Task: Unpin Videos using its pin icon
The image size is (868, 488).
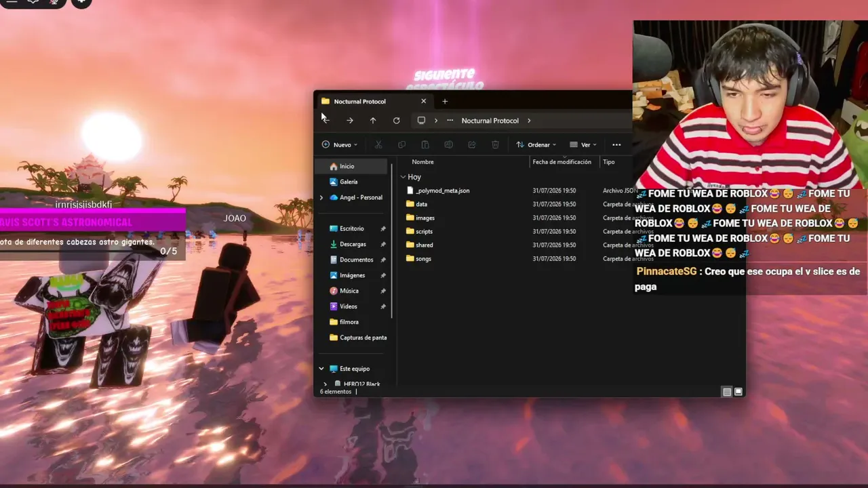Action: tap(383, 306)
